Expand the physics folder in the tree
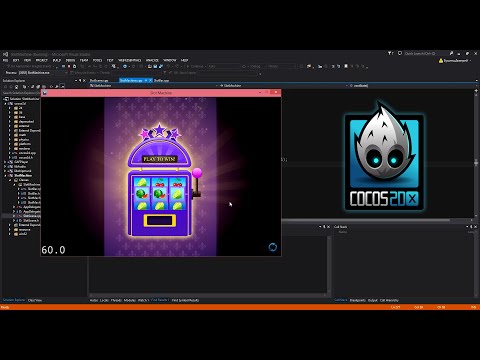 click(x=10, y=140)
